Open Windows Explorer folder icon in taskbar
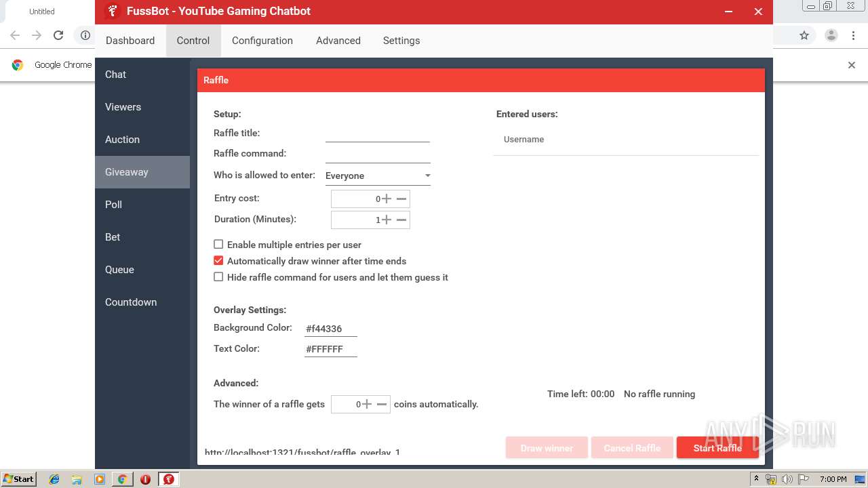Screen dimensions: 868x488 [77, 479]
